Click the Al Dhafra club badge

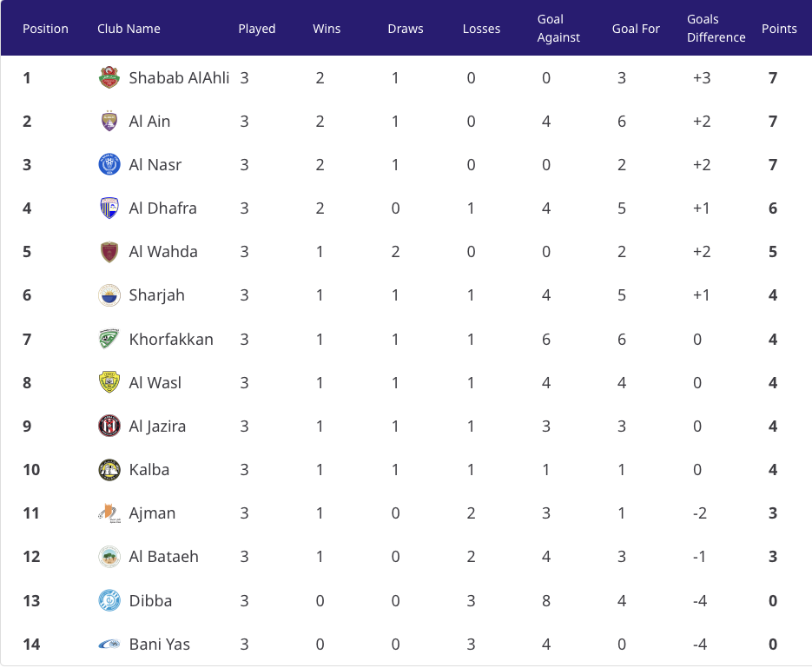(109, 208)
